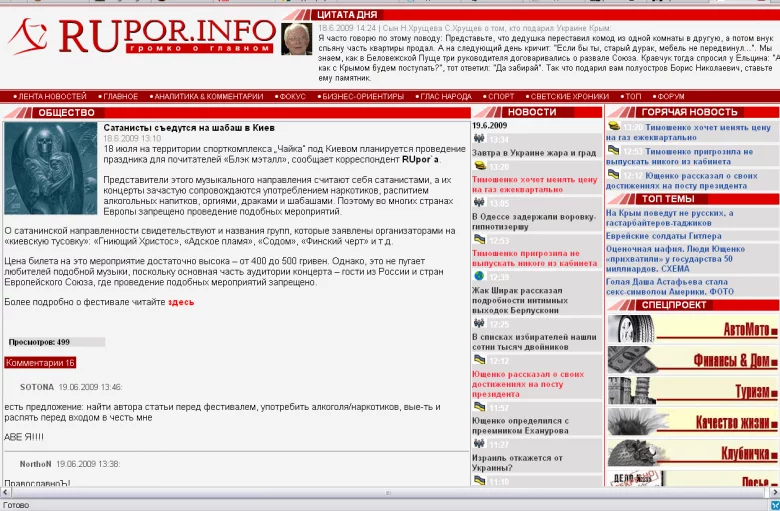Click the left arrow of horizontal scrollbar
This screenshot has height=511, width=780.
tap(5, 493)
